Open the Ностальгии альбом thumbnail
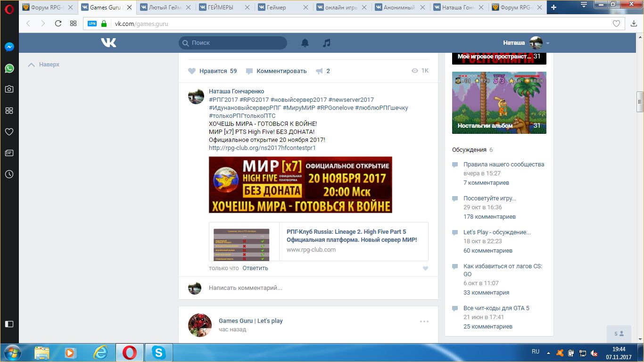 point(499,103)
